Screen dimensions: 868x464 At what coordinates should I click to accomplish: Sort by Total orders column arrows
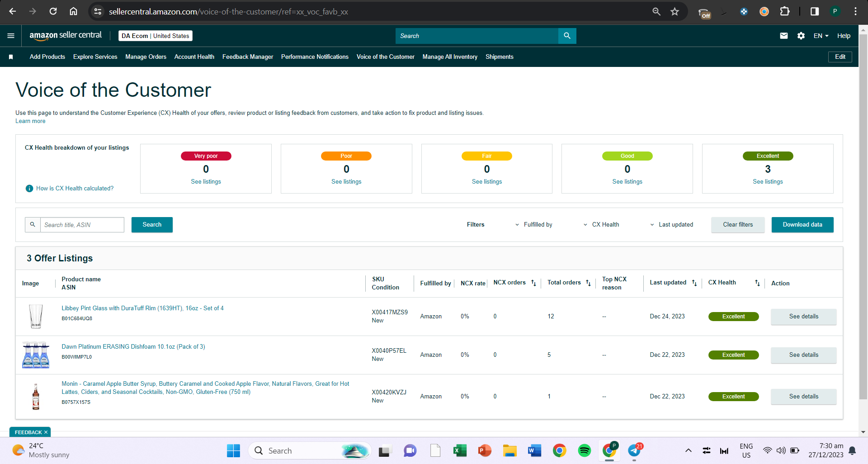(588, 283)
